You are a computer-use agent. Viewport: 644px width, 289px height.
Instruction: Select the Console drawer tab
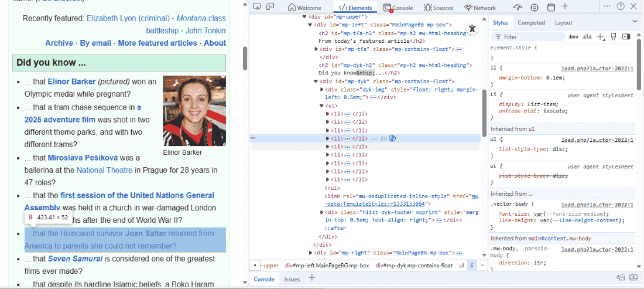[263, 279]
